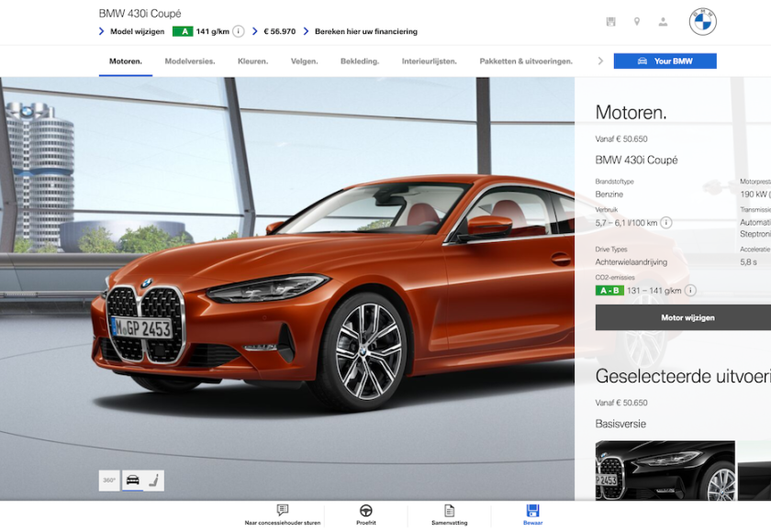Select the interior seat view icon
Image resolution: width=771 pixels, height=532 pixels.
[x=154, y=480]
